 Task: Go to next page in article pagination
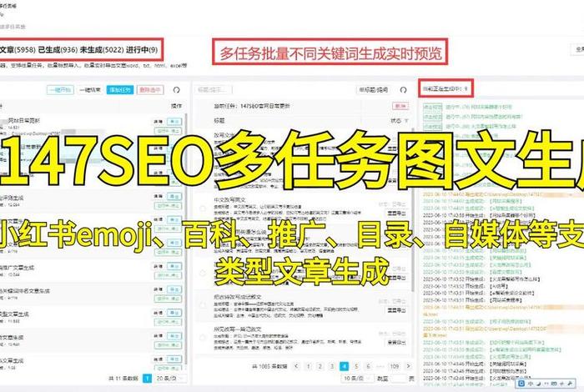click(x=409, y=366)
